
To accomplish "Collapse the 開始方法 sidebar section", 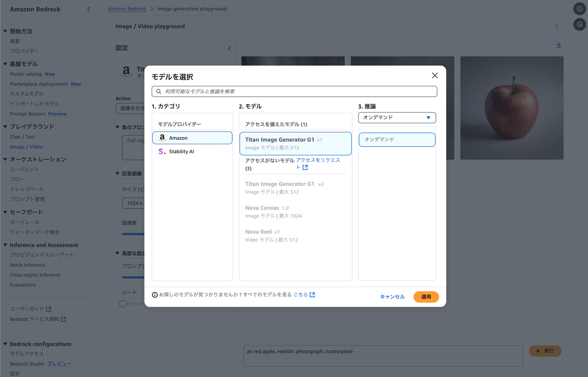I will click(x=5, y=31).
